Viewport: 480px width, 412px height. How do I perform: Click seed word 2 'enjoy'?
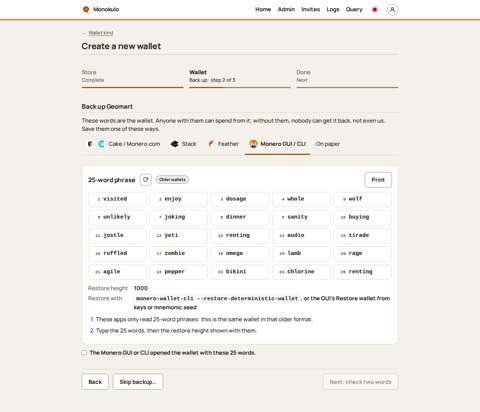178,199
